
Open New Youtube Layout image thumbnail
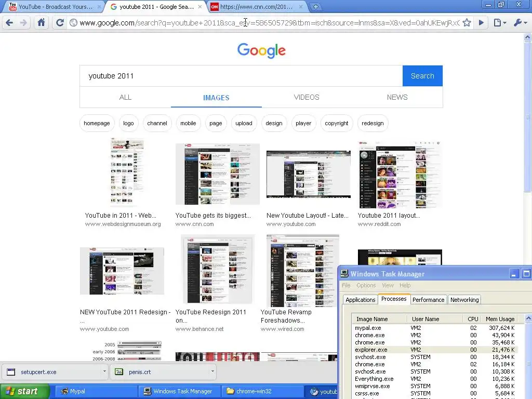[x=309, y=174]
